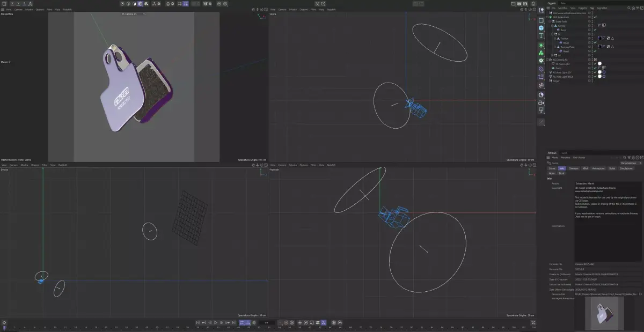
Task: Click the folder icon beside Percorso File
Action: (x=640, y=294)
